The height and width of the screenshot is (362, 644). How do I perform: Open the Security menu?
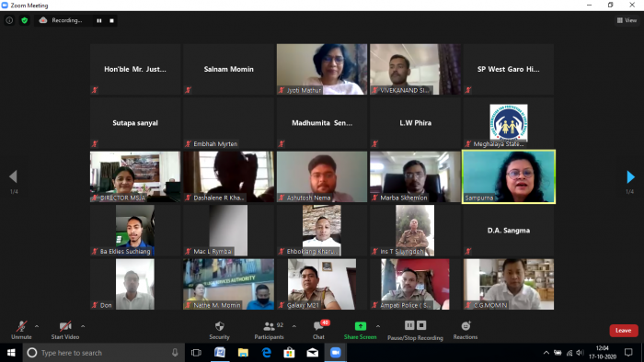219,330
